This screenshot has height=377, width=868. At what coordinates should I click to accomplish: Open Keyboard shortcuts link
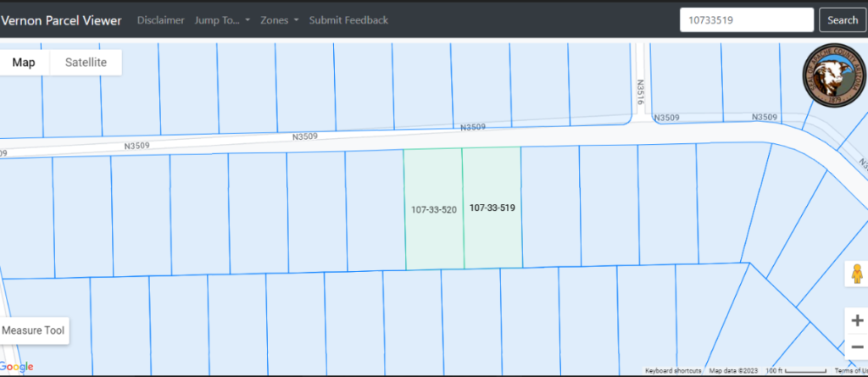point(672,371)
